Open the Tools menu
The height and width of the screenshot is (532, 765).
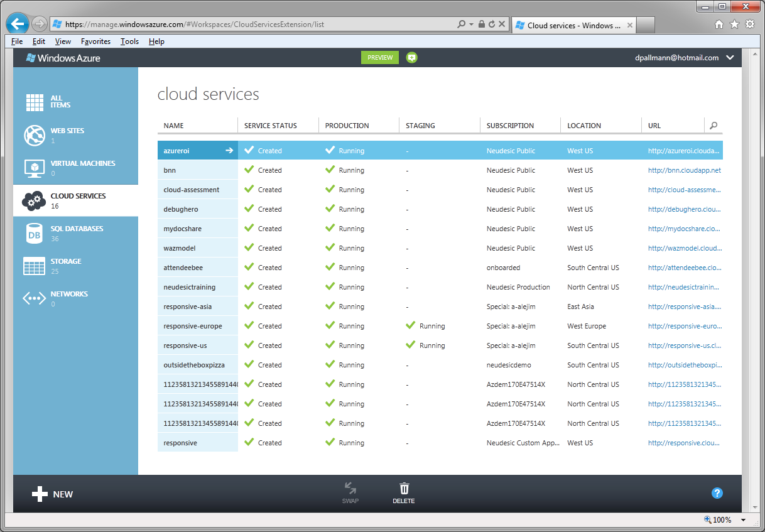129,41
